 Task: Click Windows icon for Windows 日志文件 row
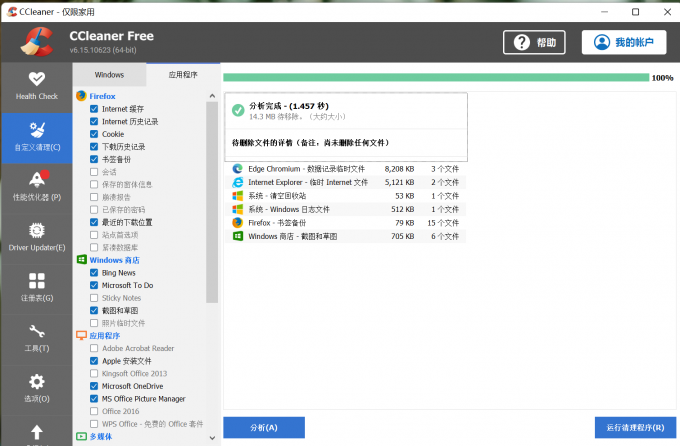(x=237, y=209)
